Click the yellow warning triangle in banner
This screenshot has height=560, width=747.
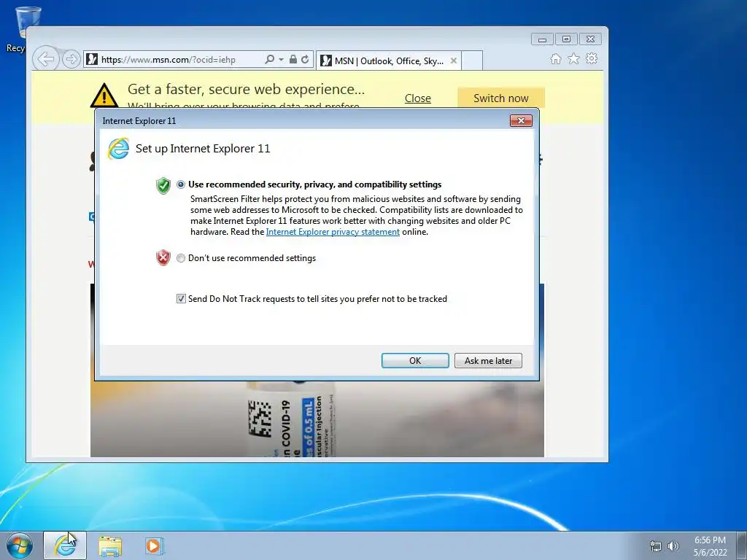104,95
